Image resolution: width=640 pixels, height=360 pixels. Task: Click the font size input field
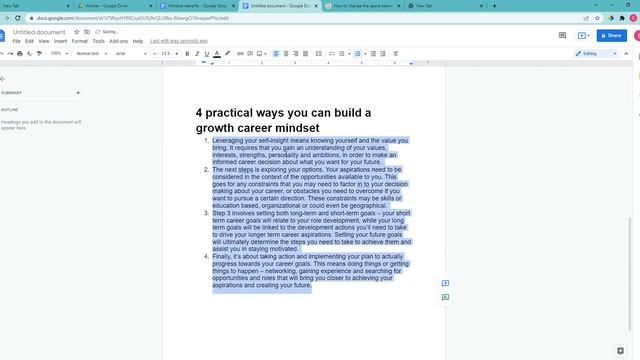pyautogui.click(x=165, y=53)
